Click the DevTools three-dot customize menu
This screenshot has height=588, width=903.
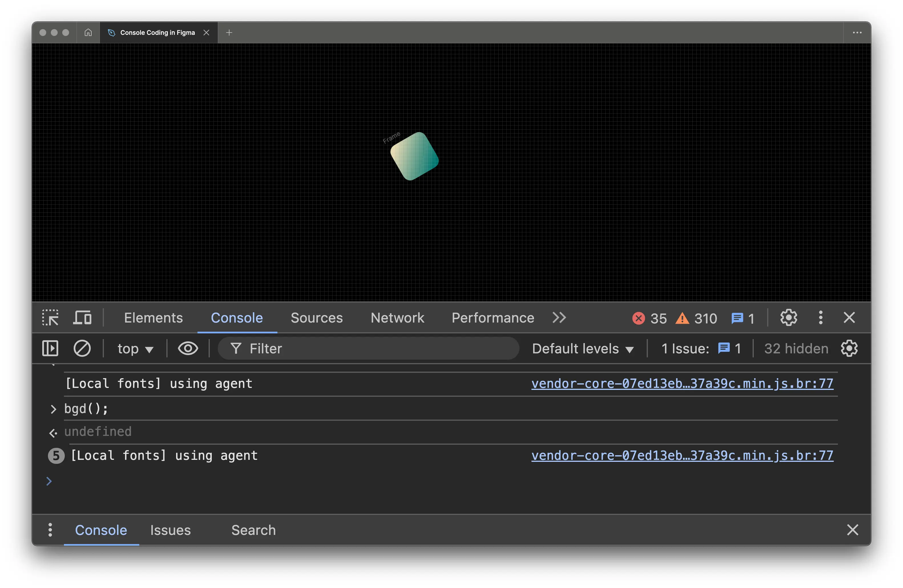click(820, 318)
